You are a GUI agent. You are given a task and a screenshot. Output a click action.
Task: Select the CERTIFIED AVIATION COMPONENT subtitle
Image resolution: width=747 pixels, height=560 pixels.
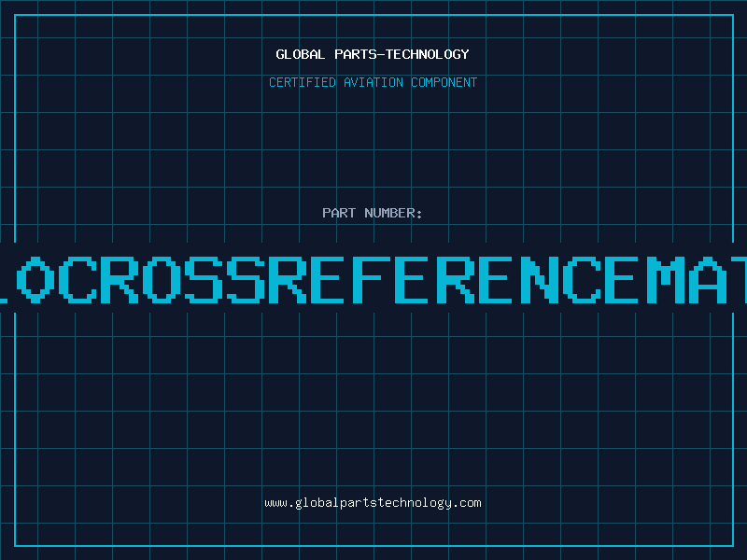click(x=373, y=82)
